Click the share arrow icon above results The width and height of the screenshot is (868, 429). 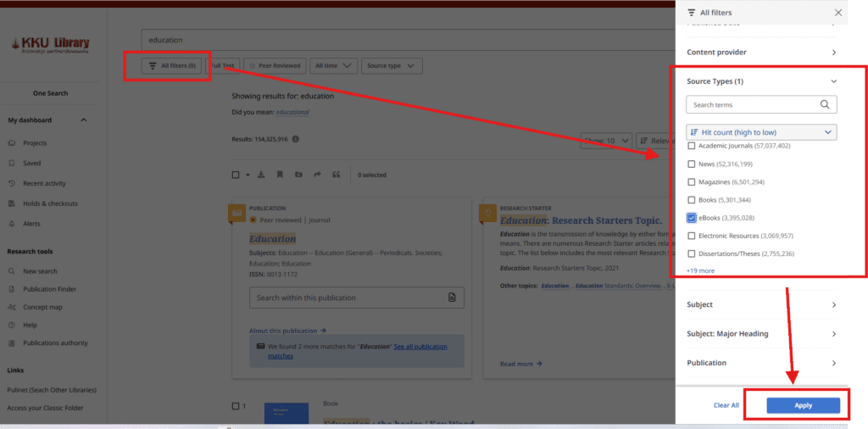click(317, 175)
